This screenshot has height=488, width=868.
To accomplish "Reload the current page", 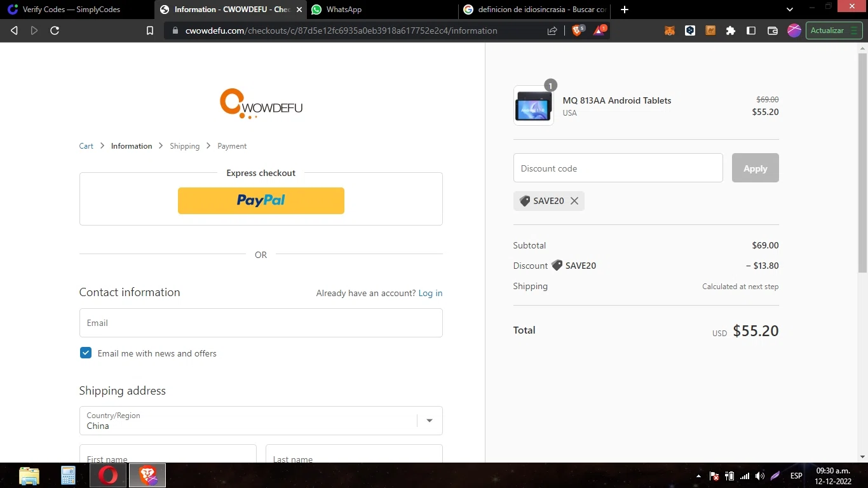I will click(55, 30).
